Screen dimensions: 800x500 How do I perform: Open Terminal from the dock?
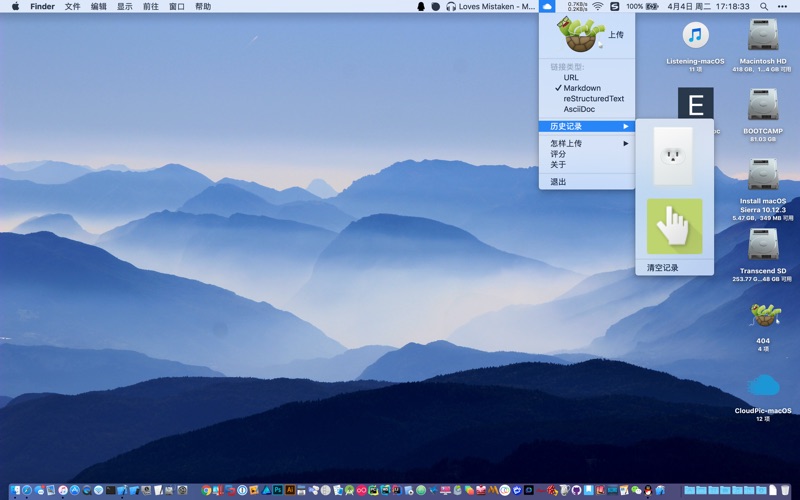point(110,490)
